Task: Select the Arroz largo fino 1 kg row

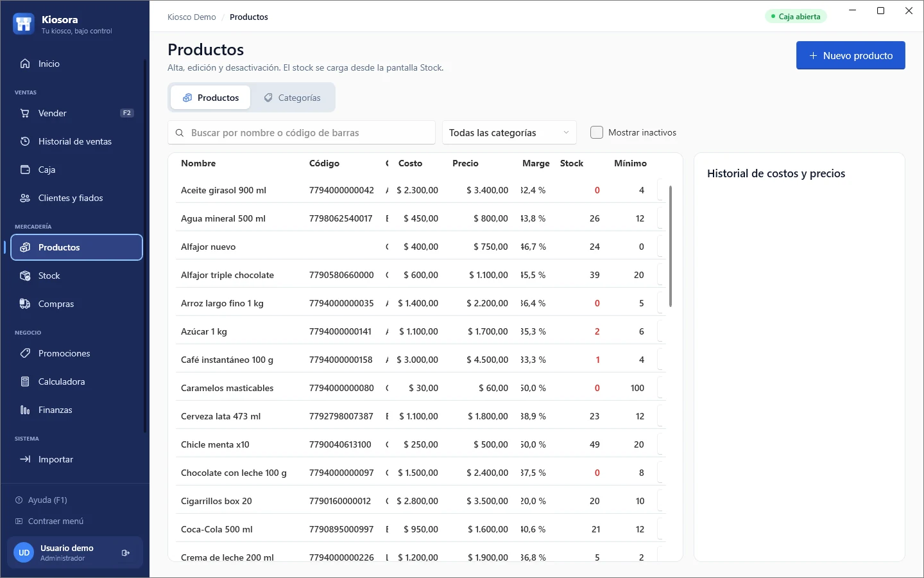Action: [420, 303]
